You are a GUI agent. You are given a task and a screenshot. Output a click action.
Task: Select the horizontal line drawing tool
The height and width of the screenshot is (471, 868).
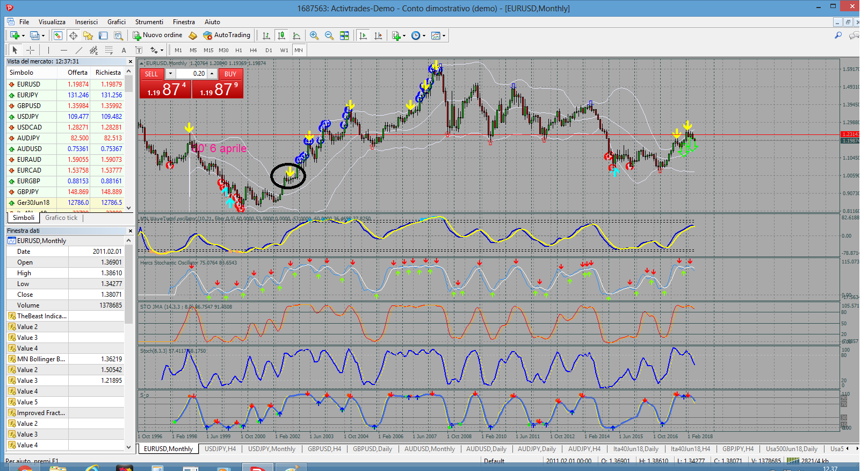[63, 50]
